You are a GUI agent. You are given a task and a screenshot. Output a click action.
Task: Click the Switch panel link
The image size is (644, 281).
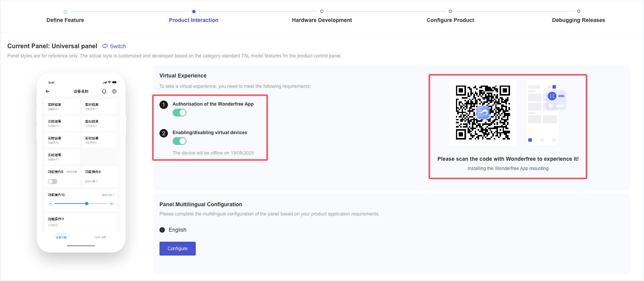(118, 46)
